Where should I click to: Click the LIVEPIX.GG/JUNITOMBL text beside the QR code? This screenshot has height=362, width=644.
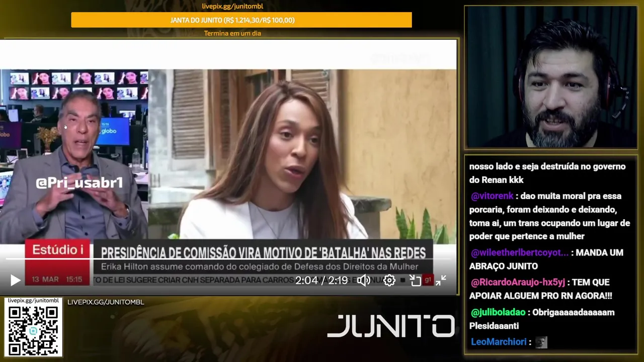[x=106, y=302]
